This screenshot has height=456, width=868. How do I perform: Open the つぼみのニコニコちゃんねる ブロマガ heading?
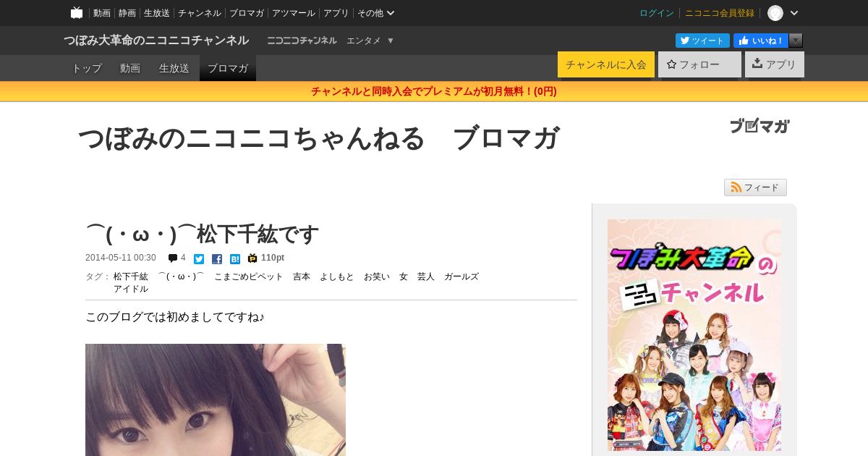pyautogui.click(x=318, y=138)
